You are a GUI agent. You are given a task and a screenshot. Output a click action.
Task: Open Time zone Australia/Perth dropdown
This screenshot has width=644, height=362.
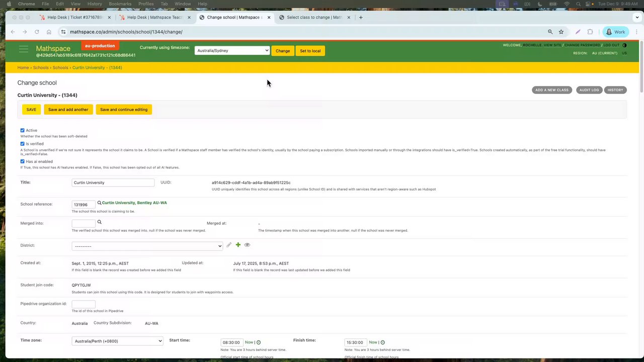[x=118, y=341]
